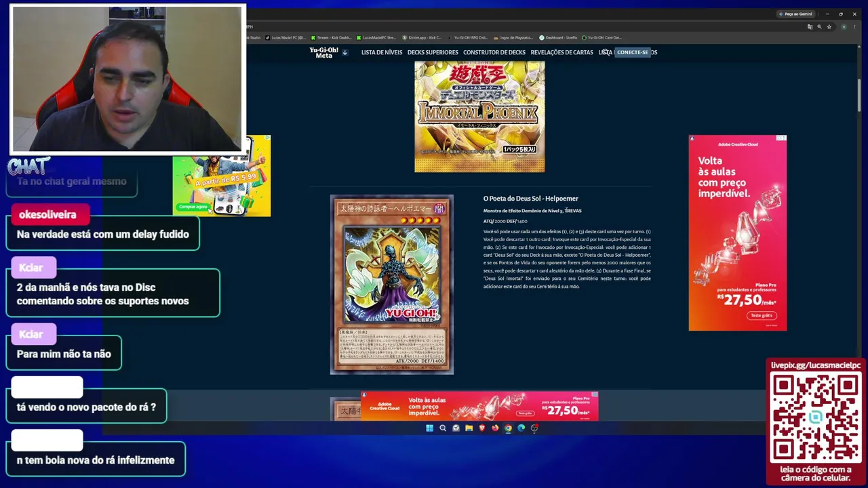Open the O Poeta do Deus Sol - Helpoemer title
The height and width of the screenshot is (488, 868).
click(531, 199)
